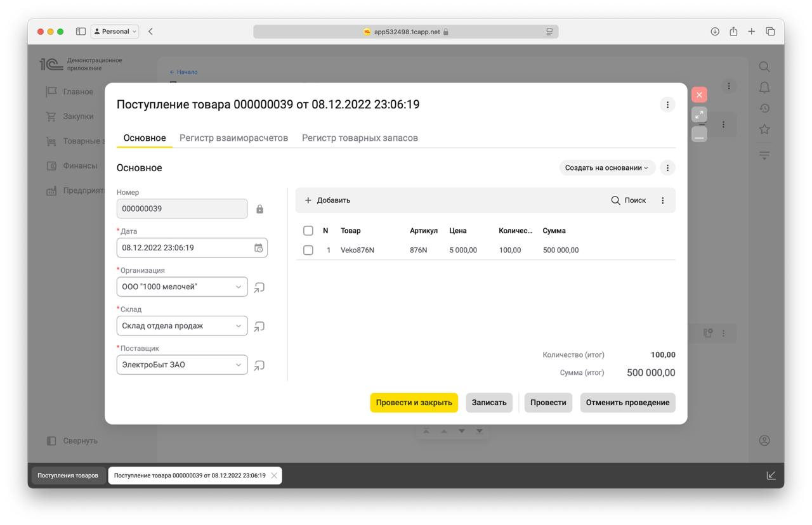Image resolution: width=812 pixels, height=525 pixels.
Task: Click Добавить to add a row
Action: tap(327, 200)
